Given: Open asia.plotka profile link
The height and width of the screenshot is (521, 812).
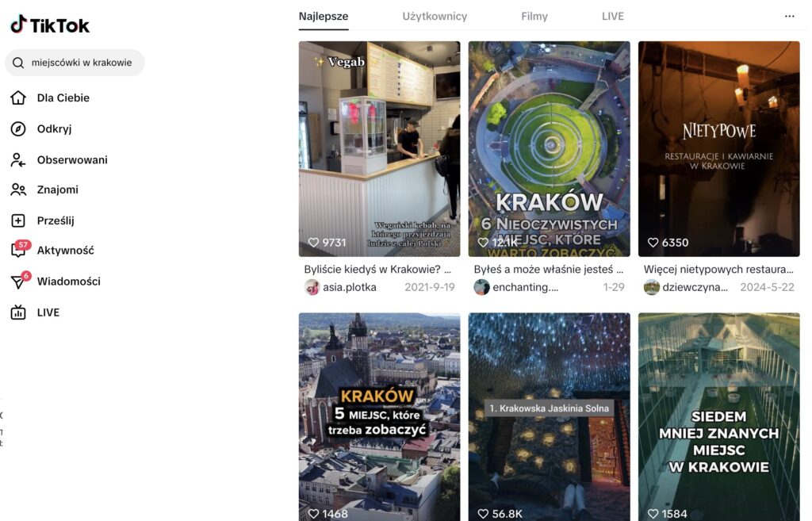Looking at the screenshot, I should pyautogui.click(x=350, y=287).
